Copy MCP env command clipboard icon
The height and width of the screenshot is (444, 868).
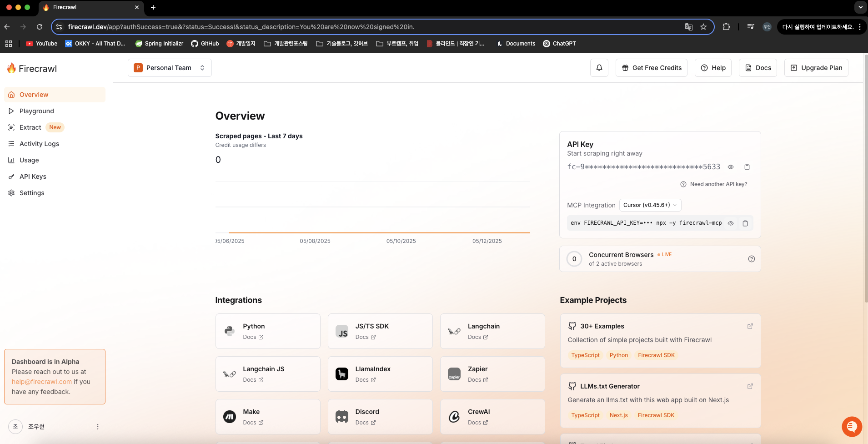(745, 223)
